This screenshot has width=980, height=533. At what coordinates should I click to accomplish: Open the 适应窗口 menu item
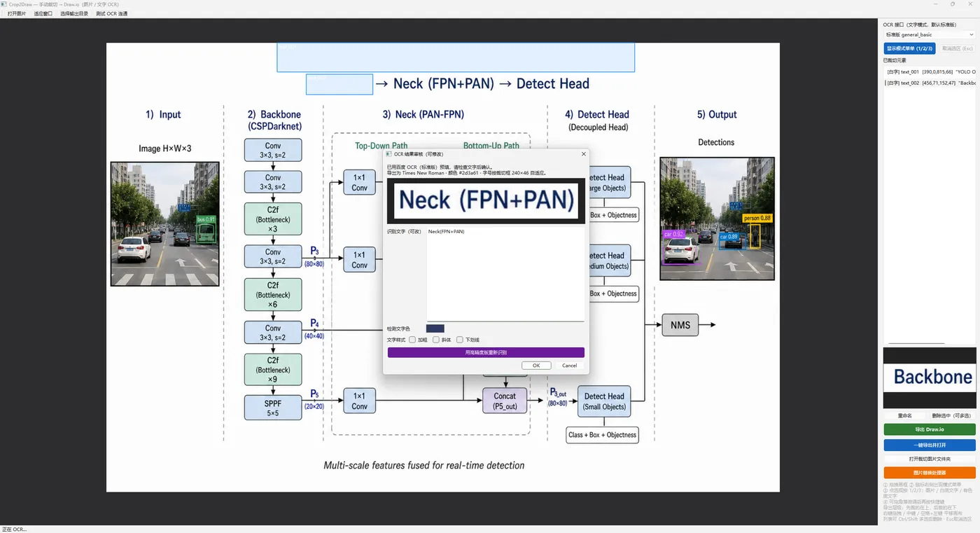[x=43, y=13]
